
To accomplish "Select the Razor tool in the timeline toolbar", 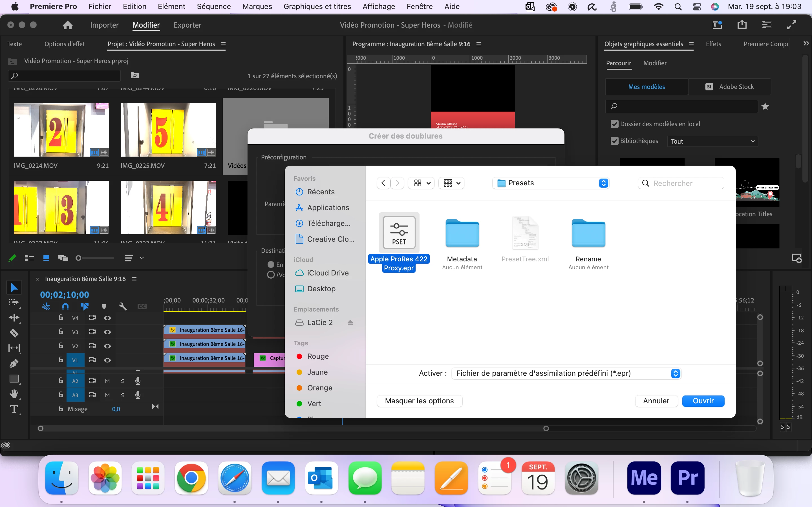I will click(x=14, y=333).
